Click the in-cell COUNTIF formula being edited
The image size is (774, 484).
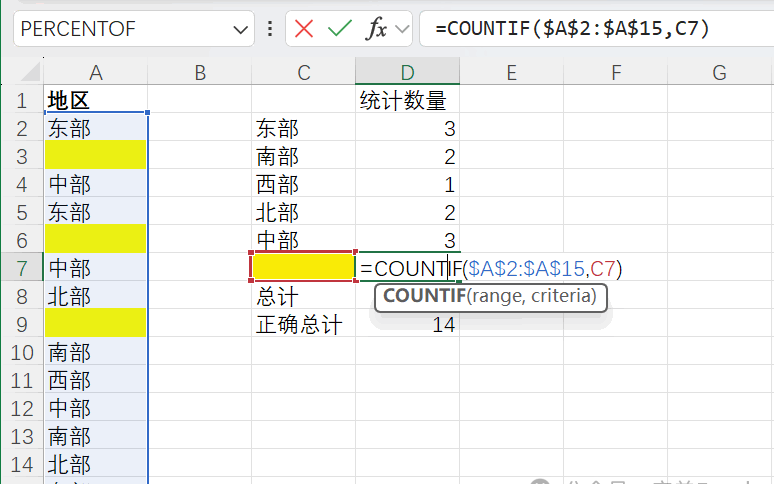tap(491, 268)
